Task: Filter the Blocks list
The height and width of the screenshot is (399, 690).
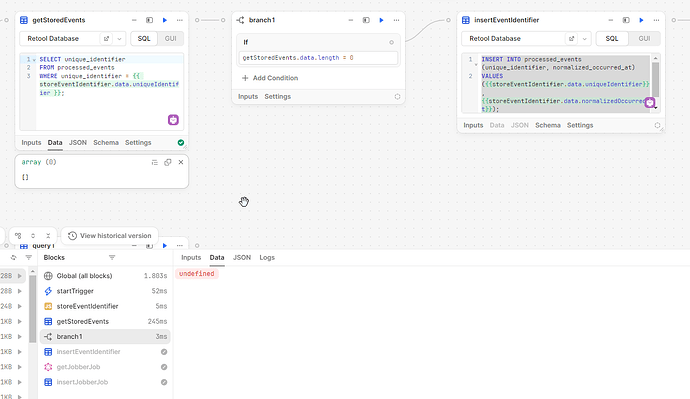Action: click(x=112, y=258)
